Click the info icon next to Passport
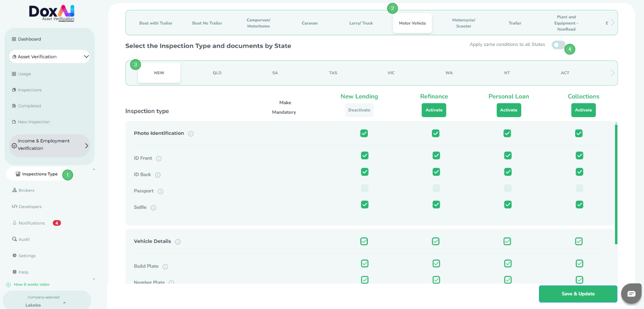Image resolution: width=644 pixels, height=309 pixels. [x=161, y=192]
